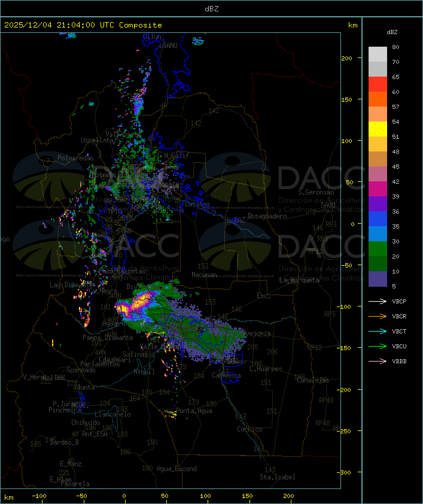
Task: Click the 80 value in the dBZ legend
Action: click(x=395, y=47)
